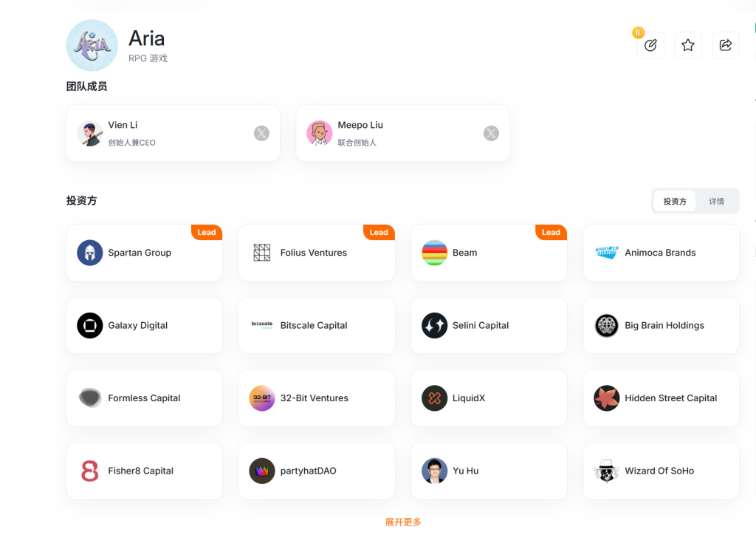
Task: Favorite Aria with the star icon
Action: [688, 45]
